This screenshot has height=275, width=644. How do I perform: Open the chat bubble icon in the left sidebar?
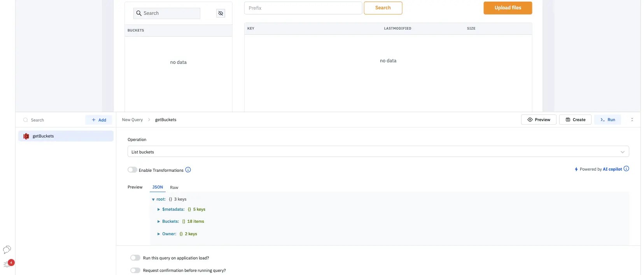(7, 250)
